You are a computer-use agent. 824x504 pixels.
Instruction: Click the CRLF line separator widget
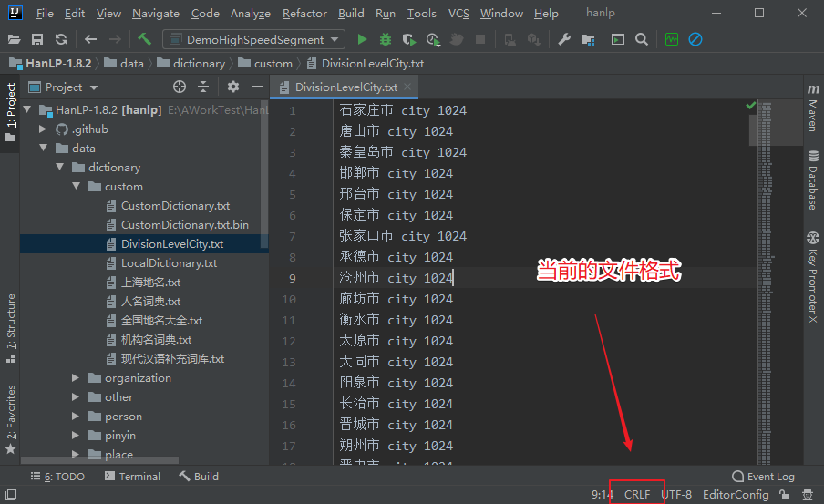(637, 495)
